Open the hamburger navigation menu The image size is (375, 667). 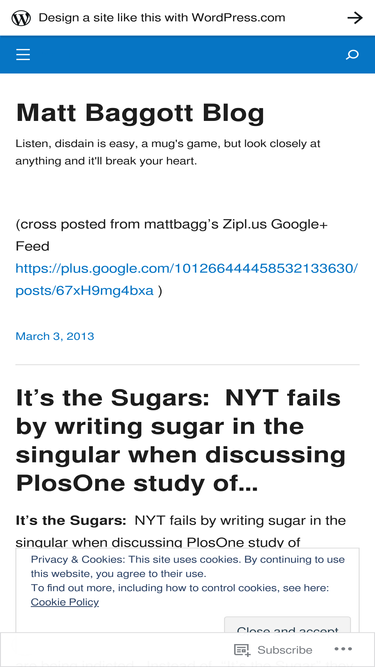(x=23, y=54)
